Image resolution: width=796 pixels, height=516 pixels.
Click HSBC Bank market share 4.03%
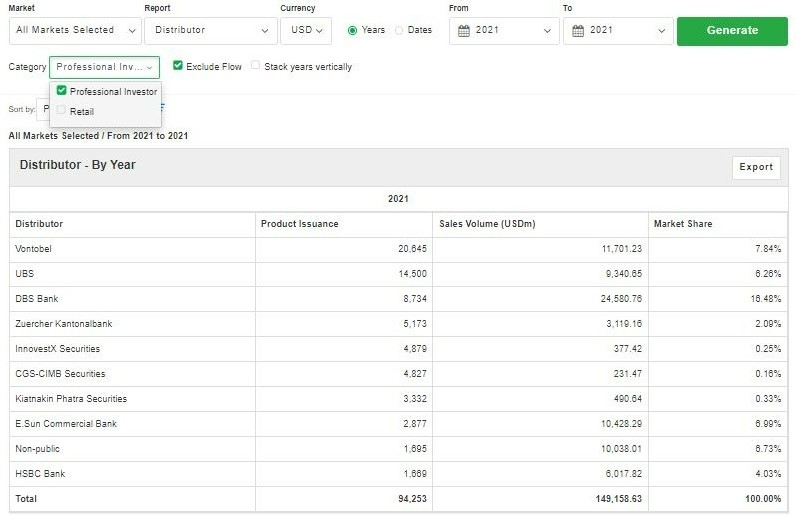tap(768, 474)
